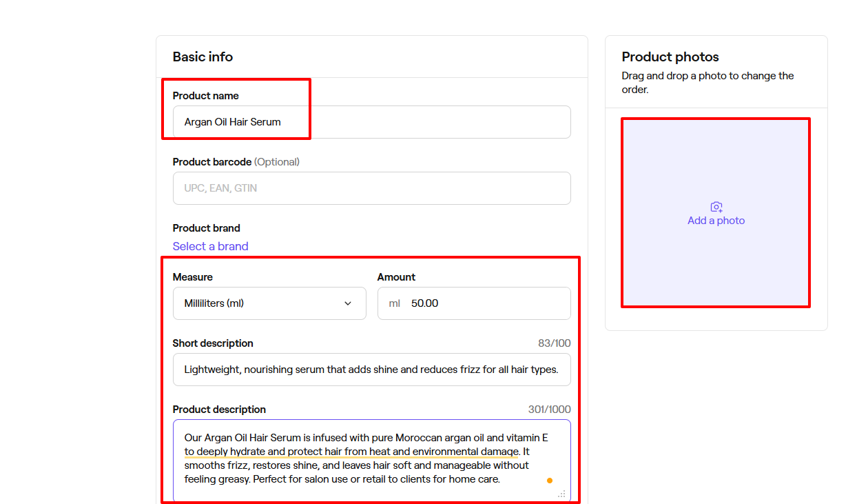Click the Add a photo upload area
The height and width of the screenshot is (504, 868).
click(716, 212)
